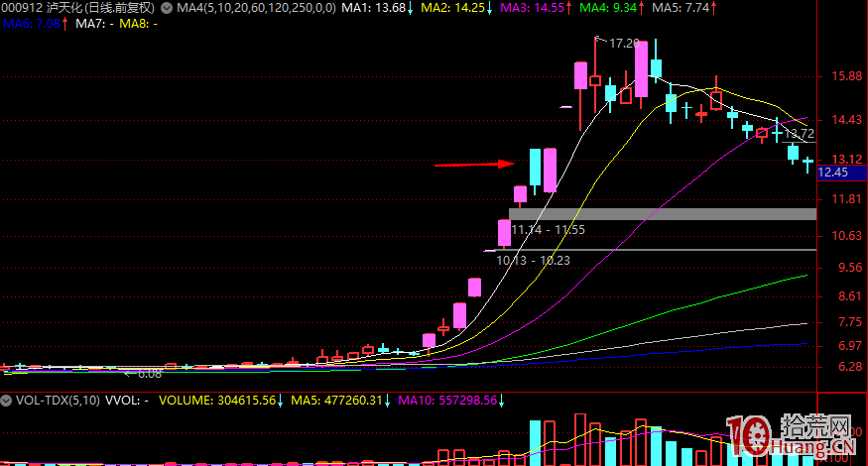Click the yellow MA8: - label
This screenshot has width=868, height=466.
click(x=139, y=24)
